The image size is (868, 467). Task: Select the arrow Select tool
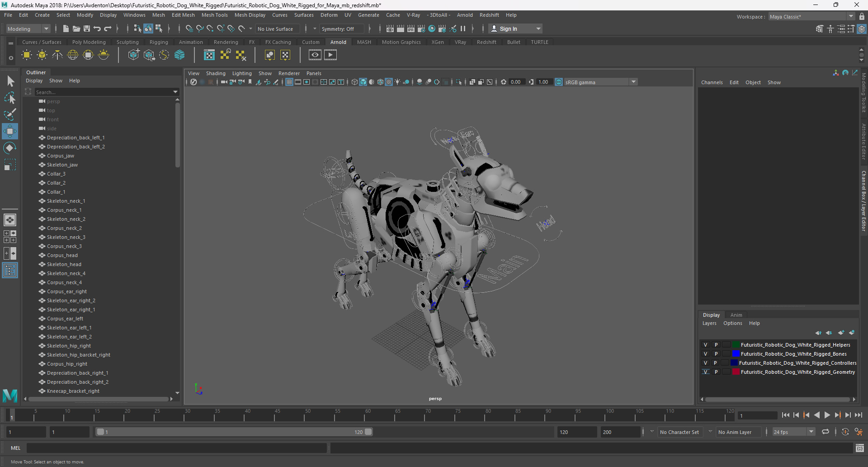[x=10, y=81]
